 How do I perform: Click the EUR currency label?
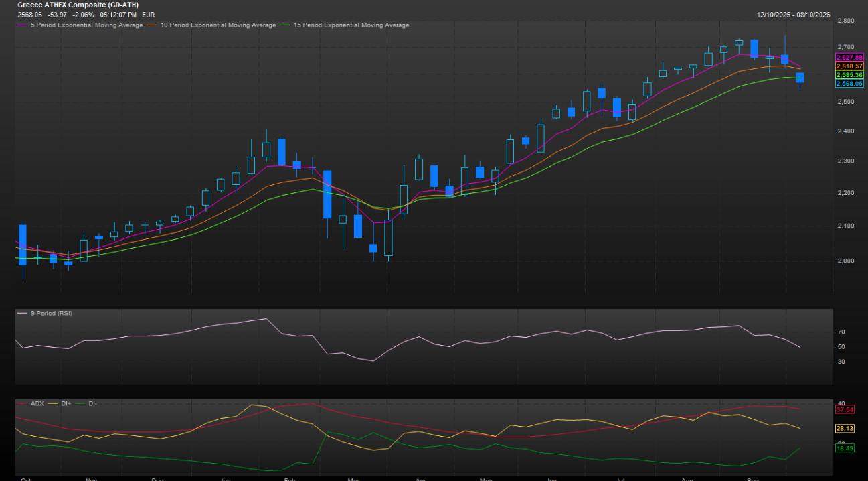[149, 14]
